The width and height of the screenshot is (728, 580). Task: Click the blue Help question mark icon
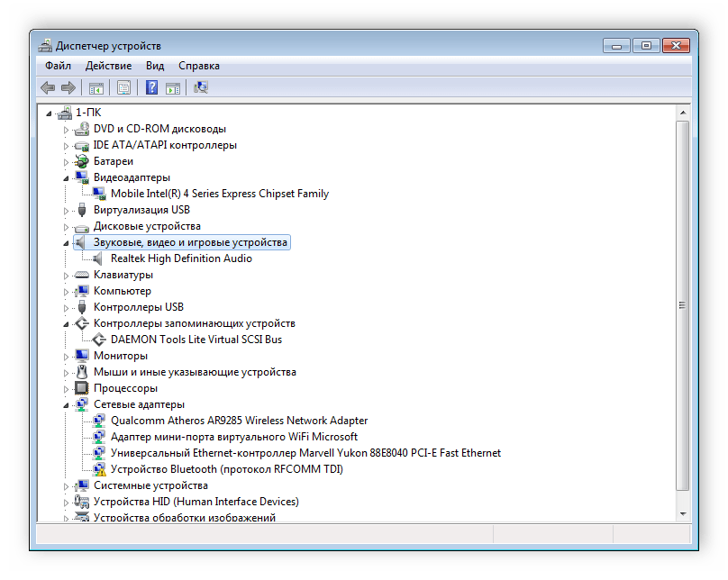(152, 87)
